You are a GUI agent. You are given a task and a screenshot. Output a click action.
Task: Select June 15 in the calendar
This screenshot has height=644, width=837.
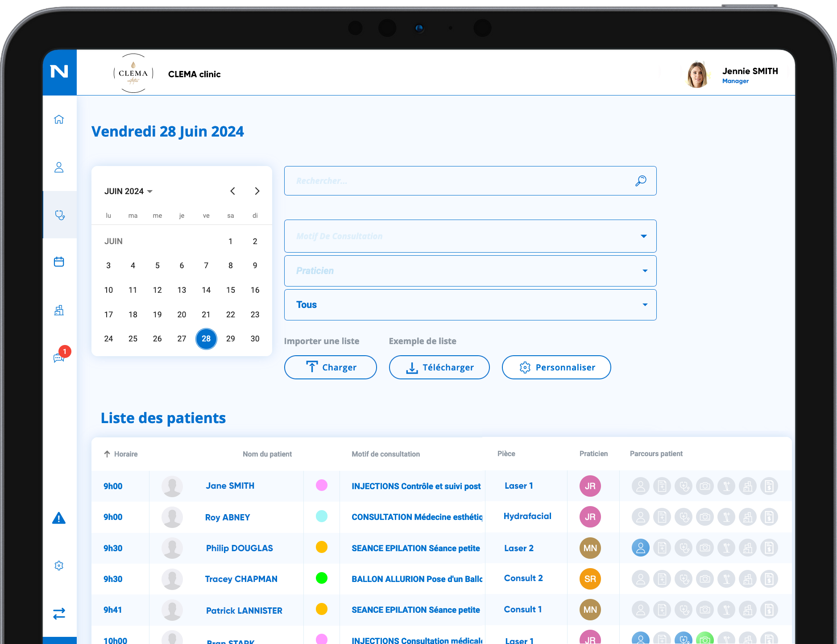[x=231, y=290]
